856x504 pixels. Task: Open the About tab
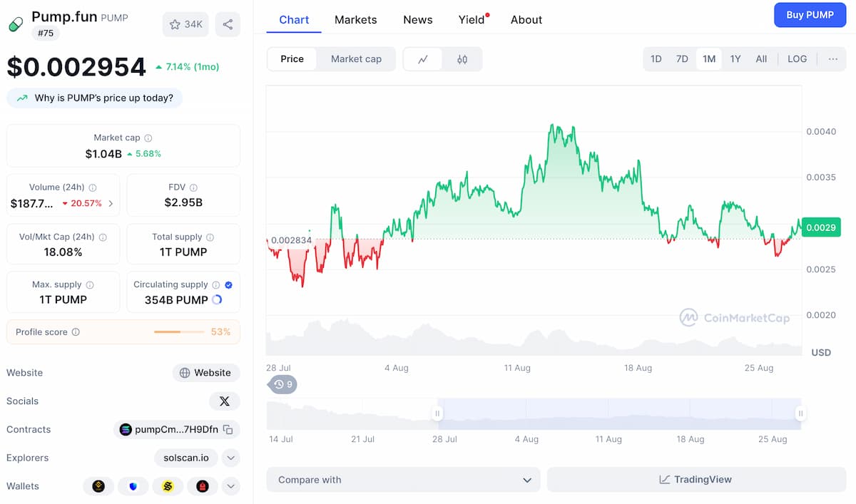[526, 20]
